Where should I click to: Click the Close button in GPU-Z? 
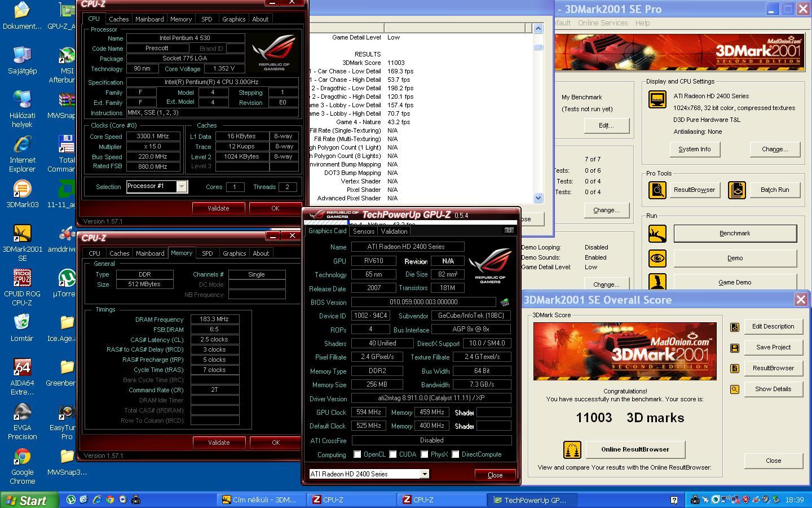point(495,475)
